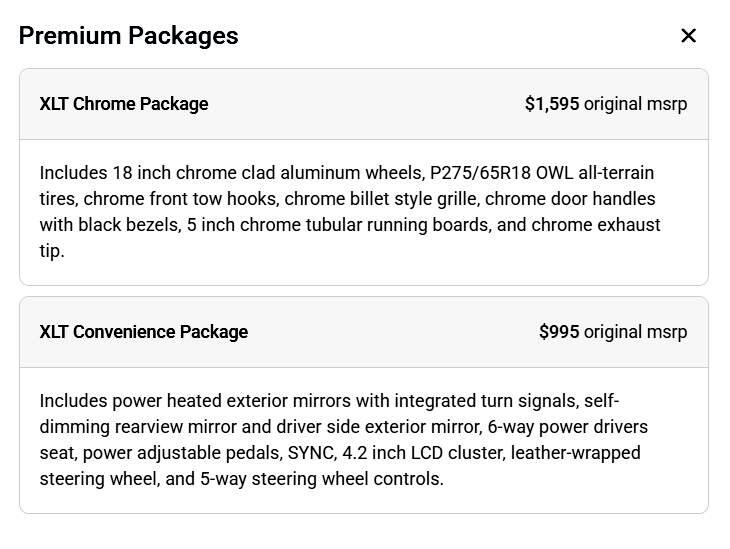Click the $995 price amount

tap(559, 332)
